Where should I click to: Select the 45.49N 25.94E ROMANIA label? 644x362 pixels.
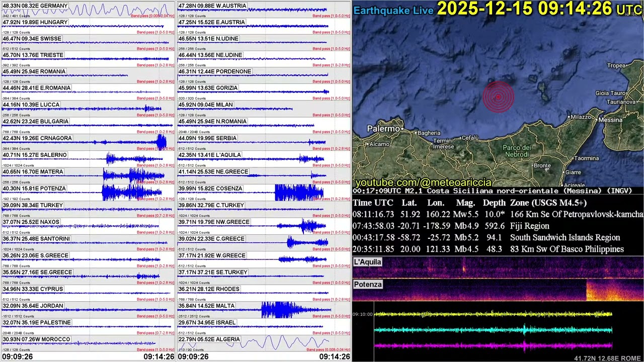point(34,72)
